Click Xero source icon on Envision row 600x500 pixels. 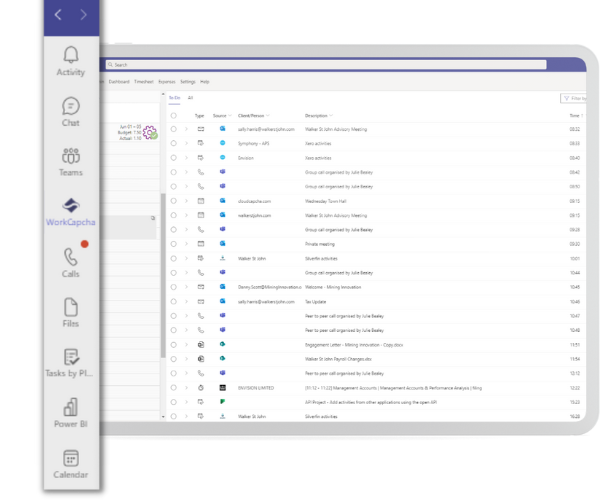(222, 157)
